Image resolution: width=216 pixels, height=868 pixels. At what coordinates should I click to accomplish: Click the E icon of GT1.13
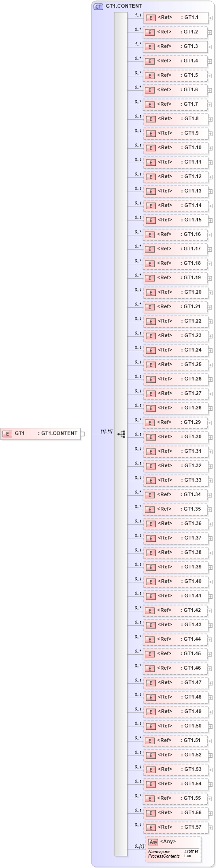(150, 191)
